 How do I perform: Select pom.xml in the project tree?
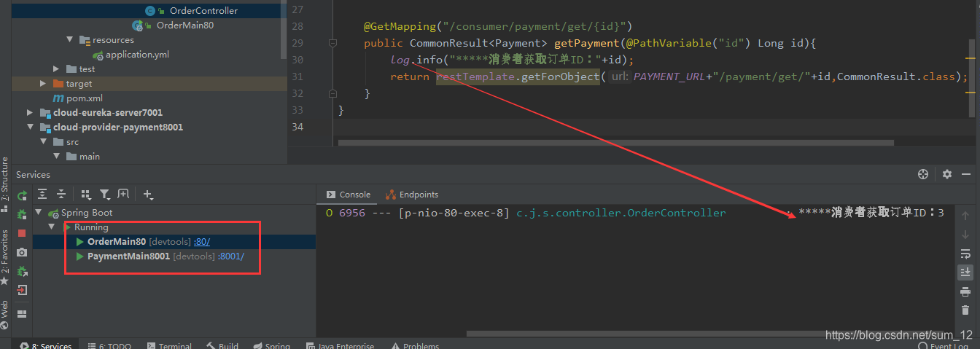[x=85, y=98]
